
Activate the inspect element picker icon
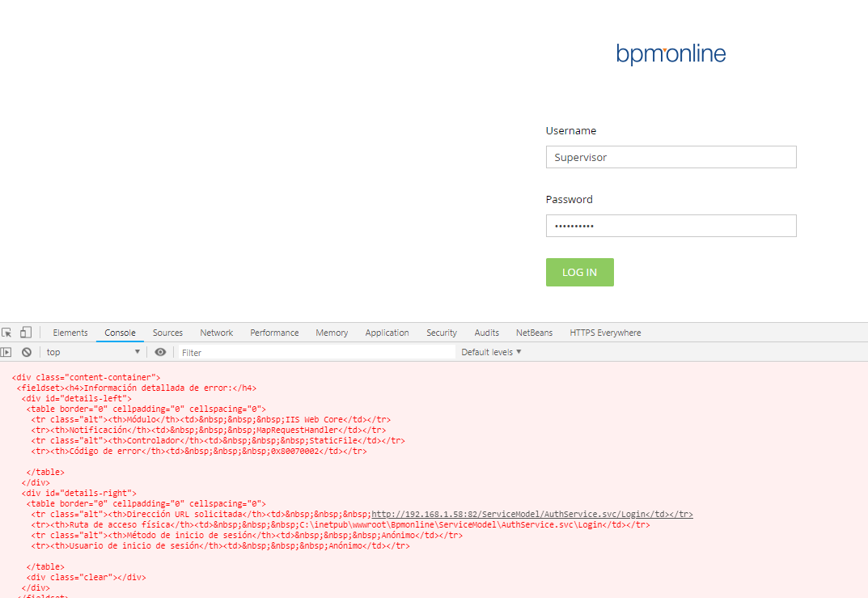pos(6,333)
